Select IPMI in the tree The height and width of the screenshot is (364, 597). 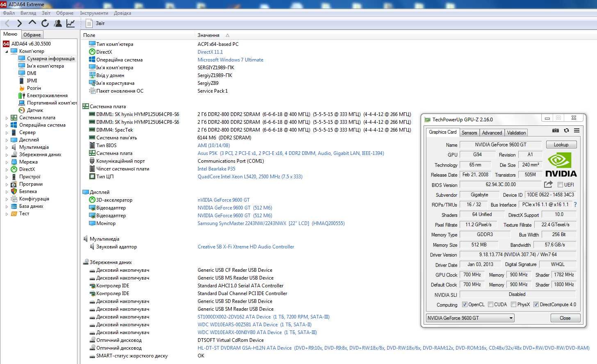click(32, 81)
